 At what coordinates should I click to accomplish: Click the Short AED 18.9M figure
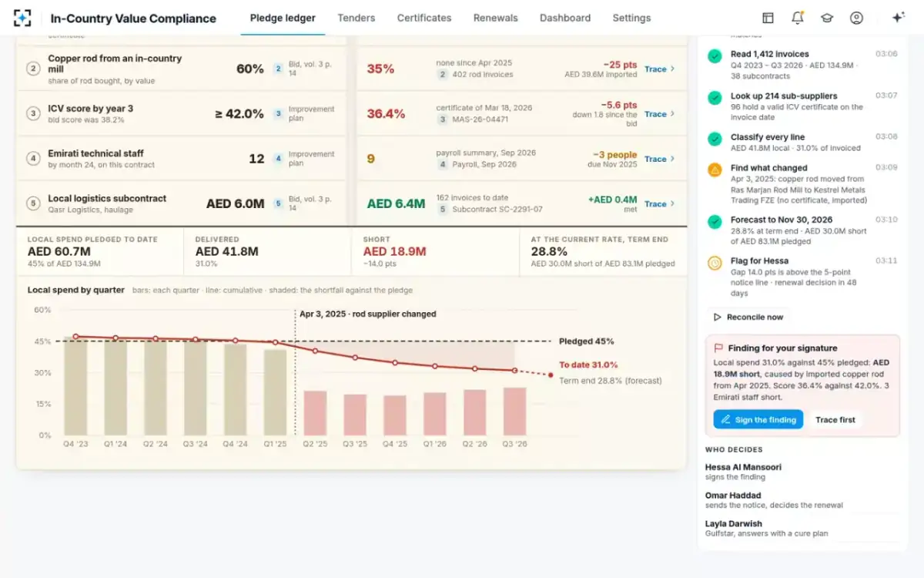394,251
